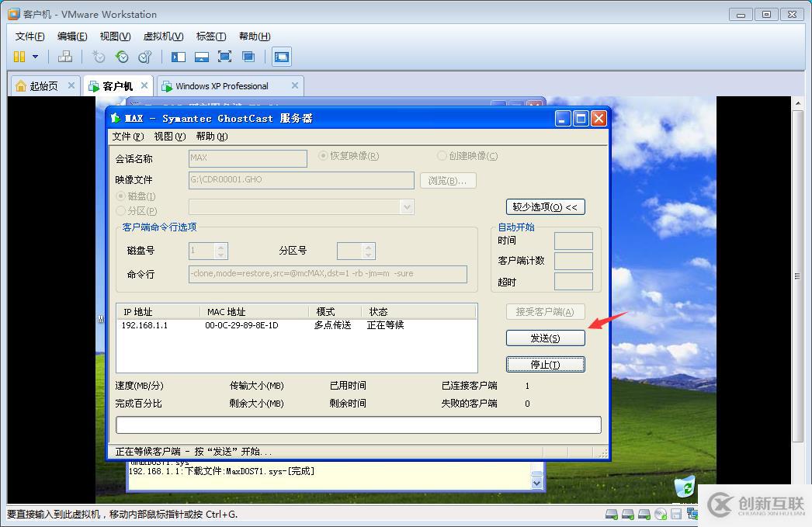This screenshot has width=812, height=527.
Task: Open the power options dropdown arrow
Action: pyautogui.click(x=35, y=56)
